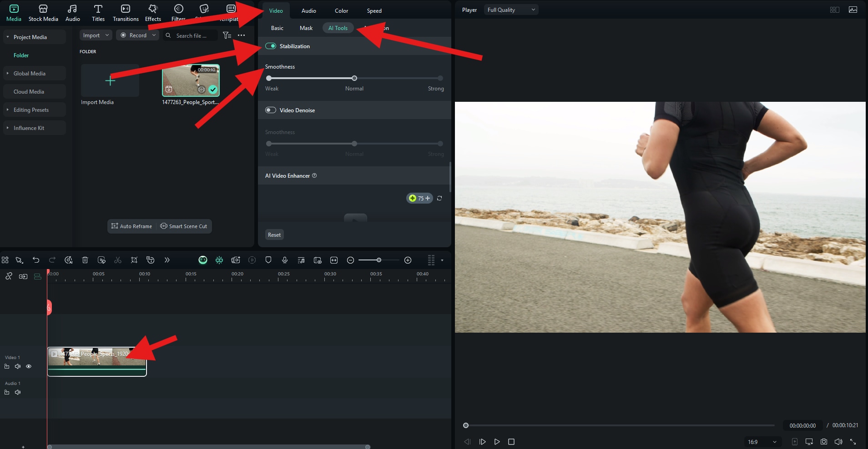Screen dimensions: 868x449
Task: Turn off the Stabilization toggle
Action: (x=271, y=46)
